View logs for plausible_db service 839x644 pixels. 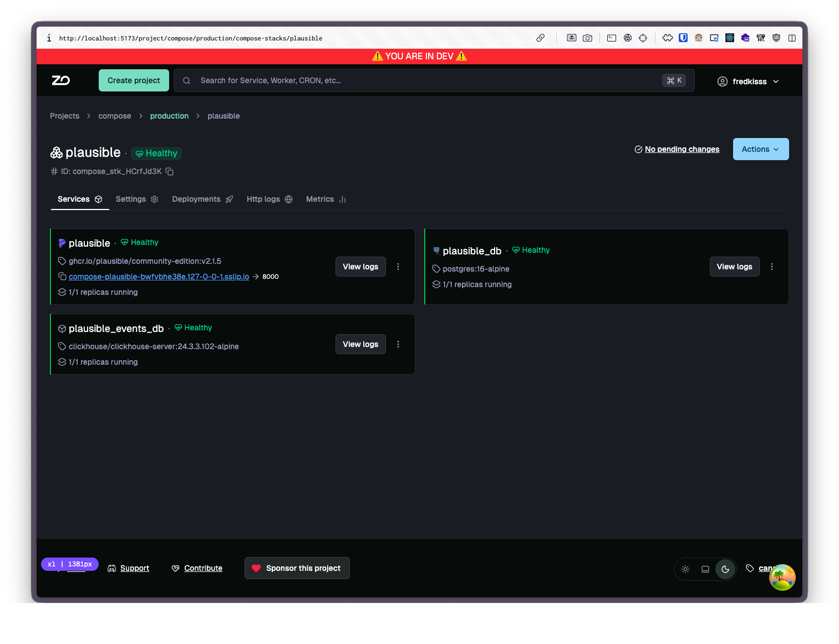click(x=734, y=267)
